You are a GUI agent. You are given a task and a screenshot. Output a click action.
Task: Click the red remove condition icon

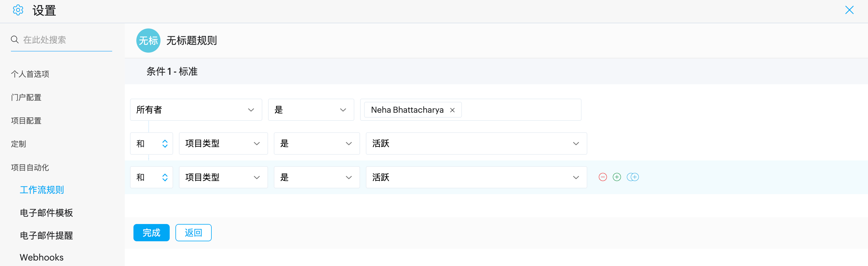(x=603, y=177)
